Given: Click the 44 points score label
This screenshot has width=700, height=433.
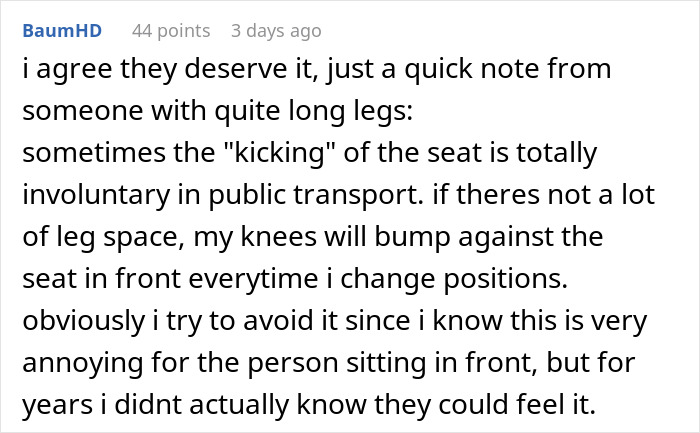Looking at the screenshot, I should coord(171,31).
